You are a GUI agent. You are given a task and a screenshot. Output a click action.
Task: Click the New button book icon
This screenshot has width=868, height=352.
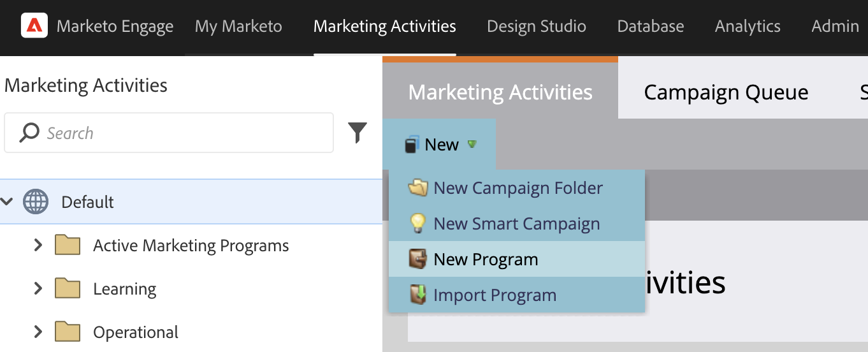pyautogui.click(x=412, y=145)
